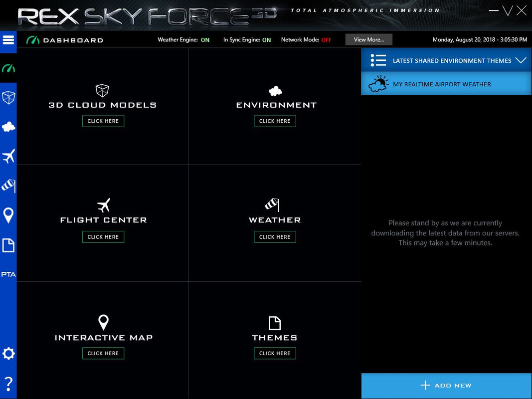Open Settings gear icon in sidebar

pyautogui.click(x=8, y=354)
